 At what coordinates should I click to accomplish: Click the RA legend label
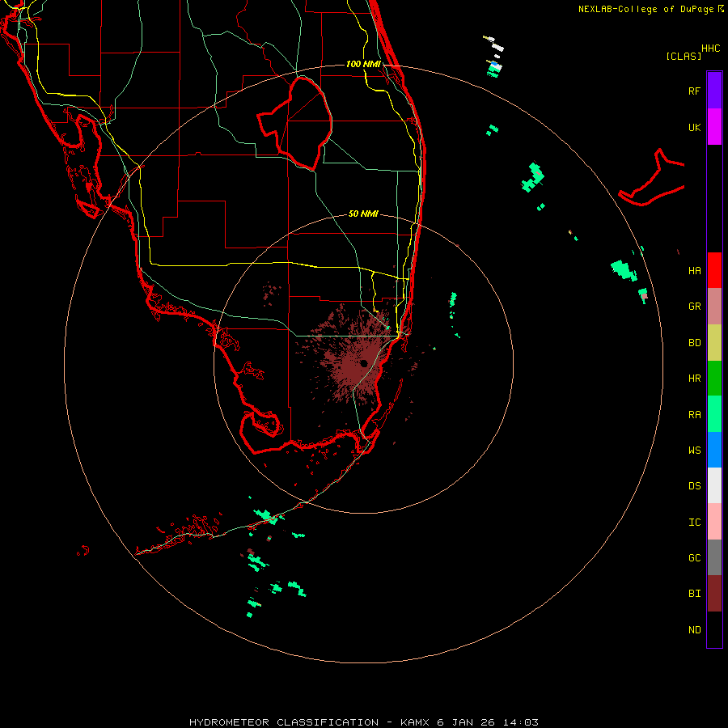click(x=694, y=415)
